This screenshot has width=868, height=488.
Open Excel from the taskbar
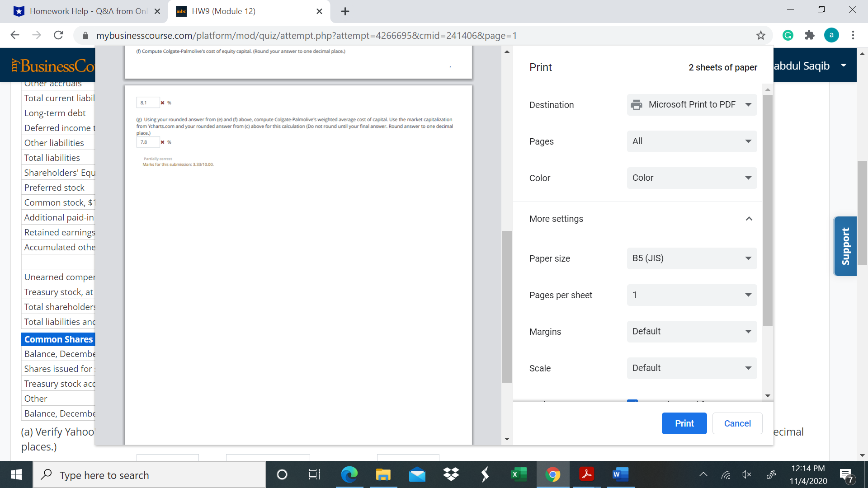click(519, 474)
